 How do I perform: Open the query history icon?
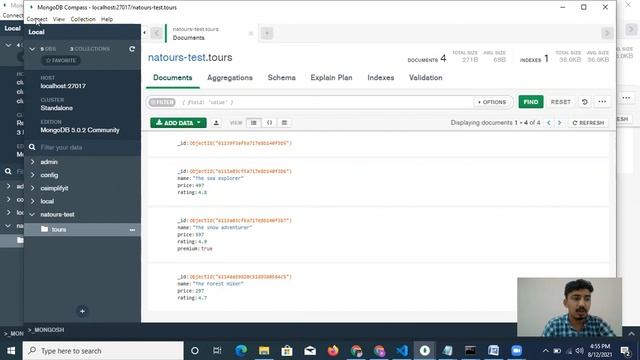click(584, 102)
